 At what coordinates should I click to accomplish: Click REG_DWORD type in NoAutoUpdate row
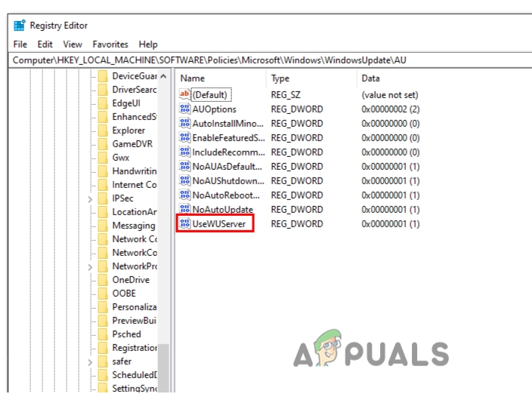[x=297, y=210]
